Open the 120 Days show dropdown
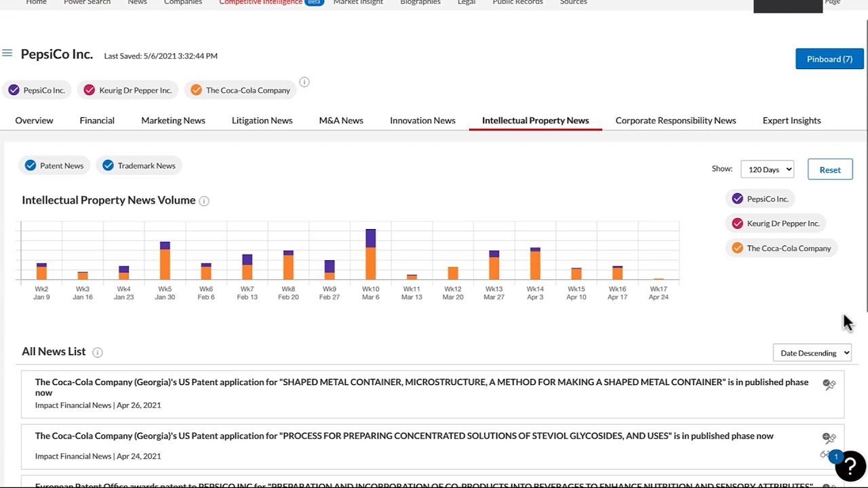The width and height of the screenshot is (868, 488). pos(767,169)
